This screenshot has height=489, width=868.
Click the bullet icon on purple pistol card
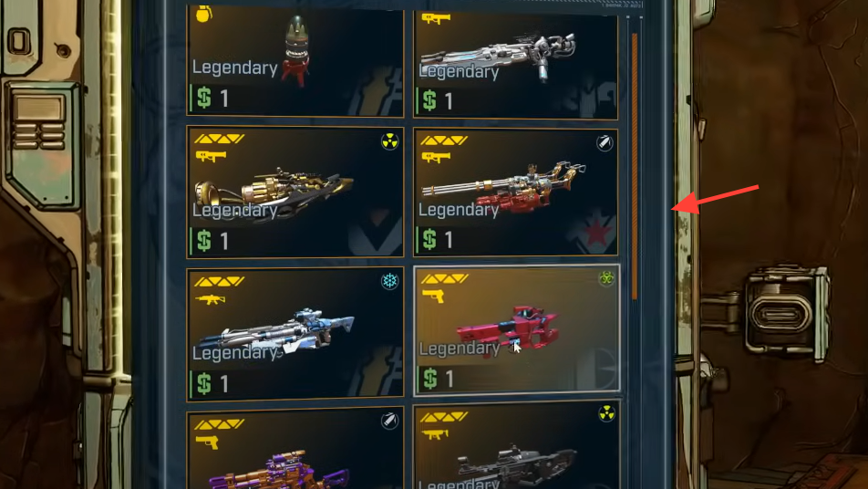(389, 421)
